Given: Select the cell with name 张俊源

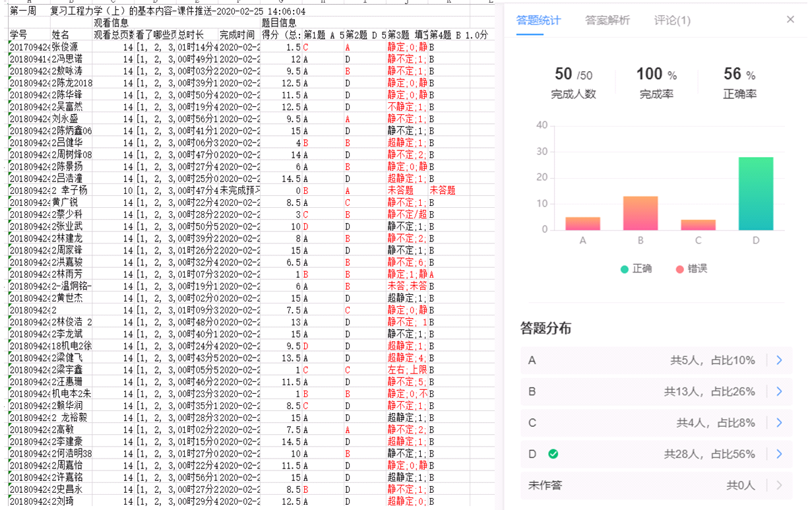Looking at the screenshot, I should pyautogui.click(x=65, y=48).
